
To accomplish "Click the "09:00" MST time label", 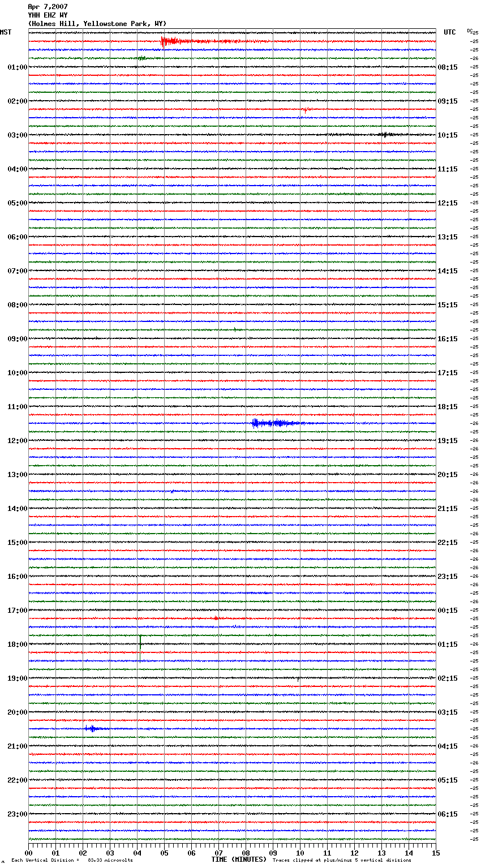I will (18, 339).
